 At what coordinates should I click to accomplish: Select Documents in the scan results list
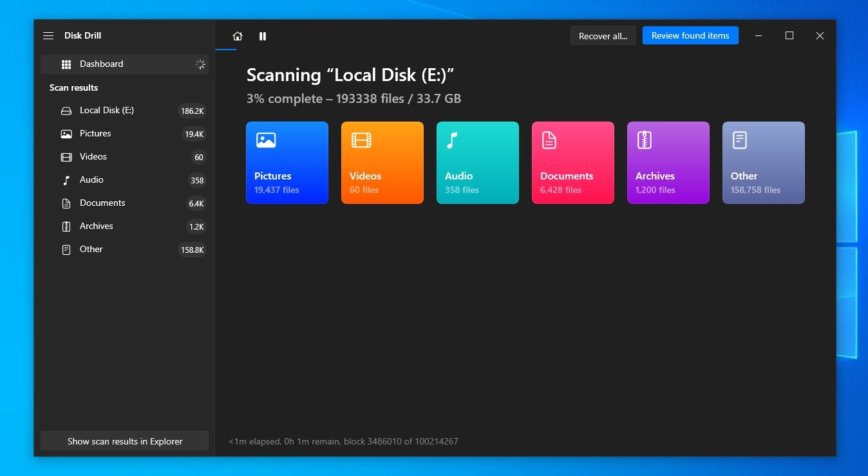102,203
